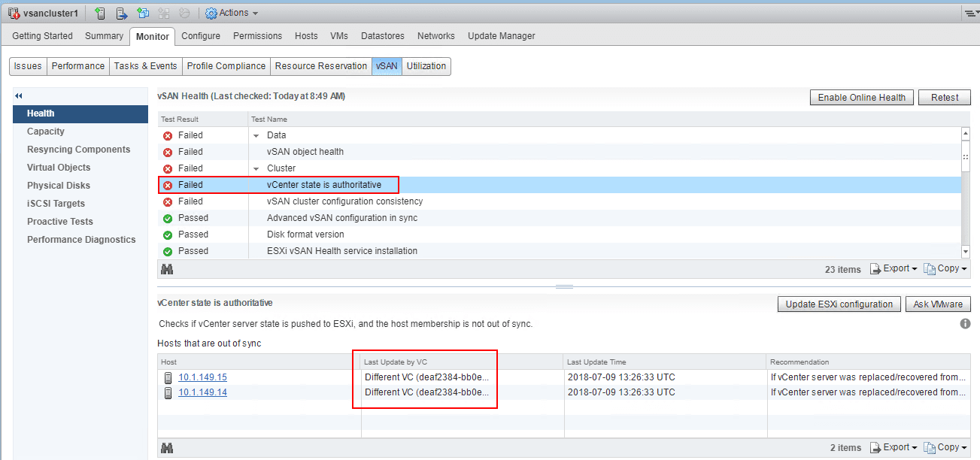Sort by the Last Update Time column
980x460 pixels.
[x=666, y=362]
